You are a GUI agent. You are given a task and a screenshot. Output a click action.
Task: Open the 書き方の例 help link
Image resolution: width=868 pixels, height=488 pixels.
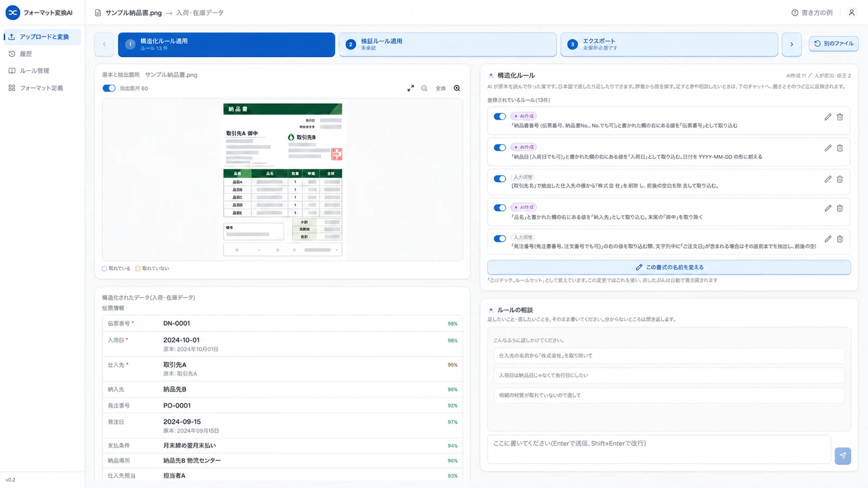[x=812, y=12]
